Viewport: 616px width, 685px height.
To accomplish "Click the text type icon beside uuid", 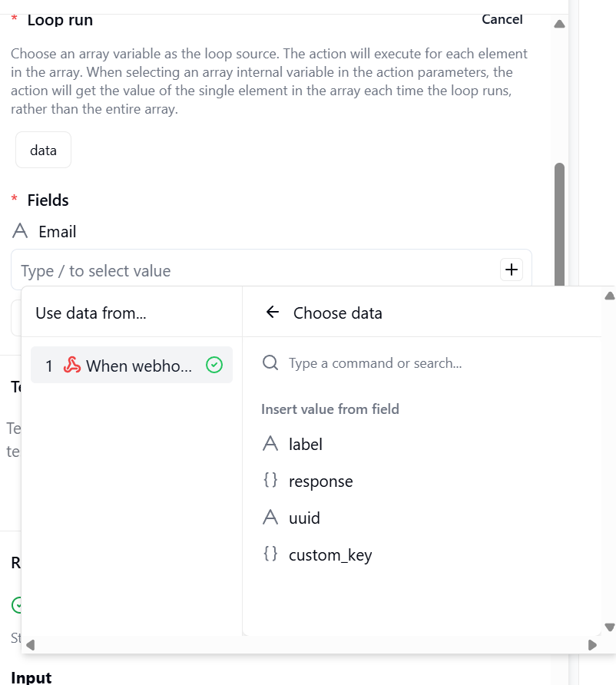I will 270,518.
